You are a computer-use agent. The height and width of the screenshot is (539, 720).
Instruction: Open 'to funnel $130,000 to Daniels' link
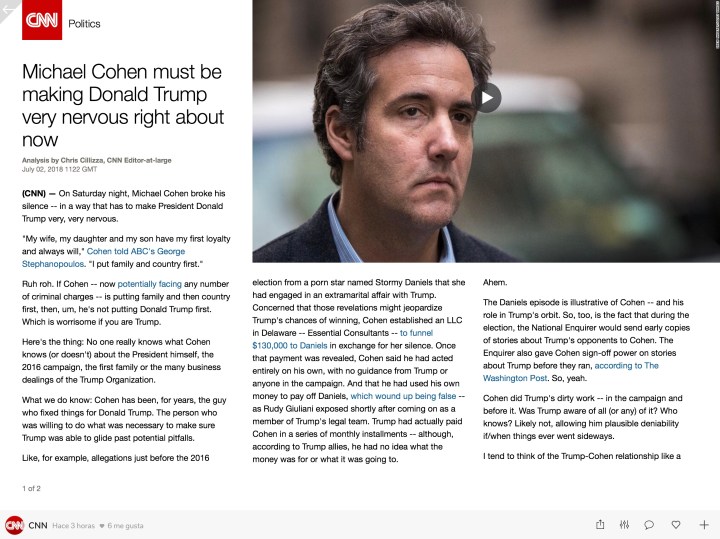click(x=343, y=339)
